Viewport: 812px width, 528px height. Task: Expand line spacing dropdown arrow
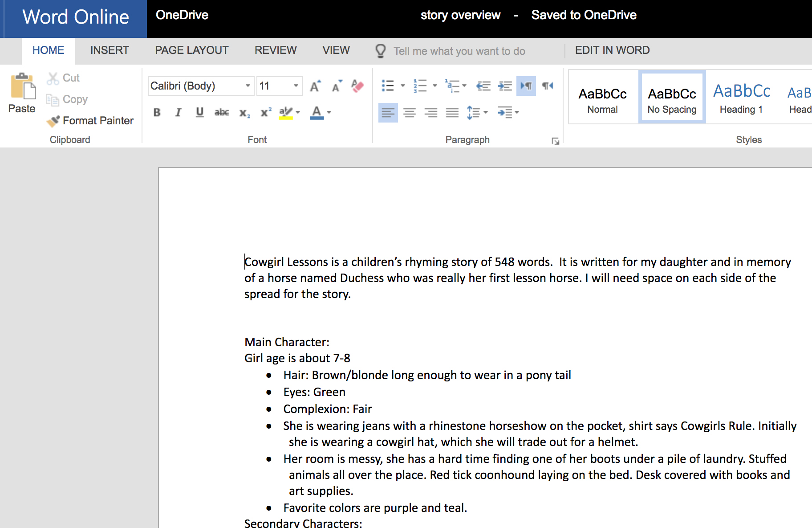click(486, 112)
